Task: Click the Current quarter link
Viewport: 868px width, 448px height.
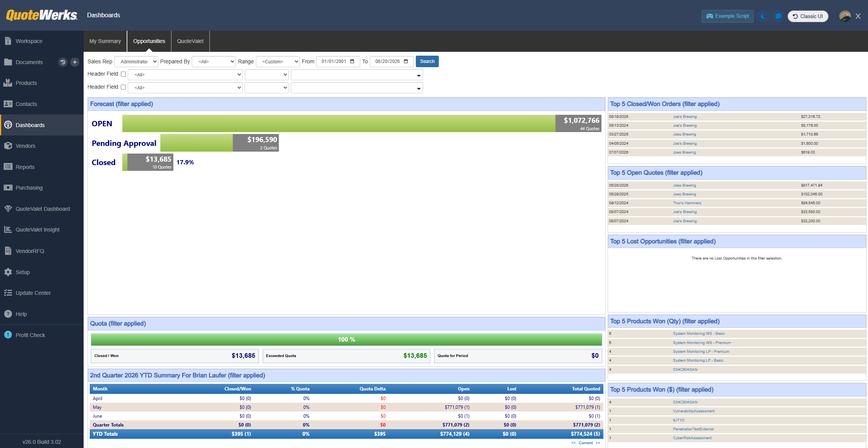Action: point(586,443)
